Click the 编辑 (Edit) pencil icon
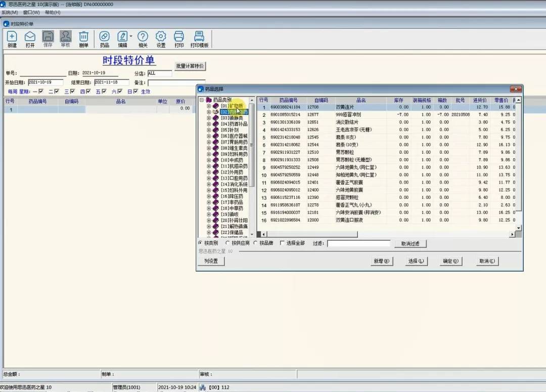This screenshot has width=546, height=392. 122,36
